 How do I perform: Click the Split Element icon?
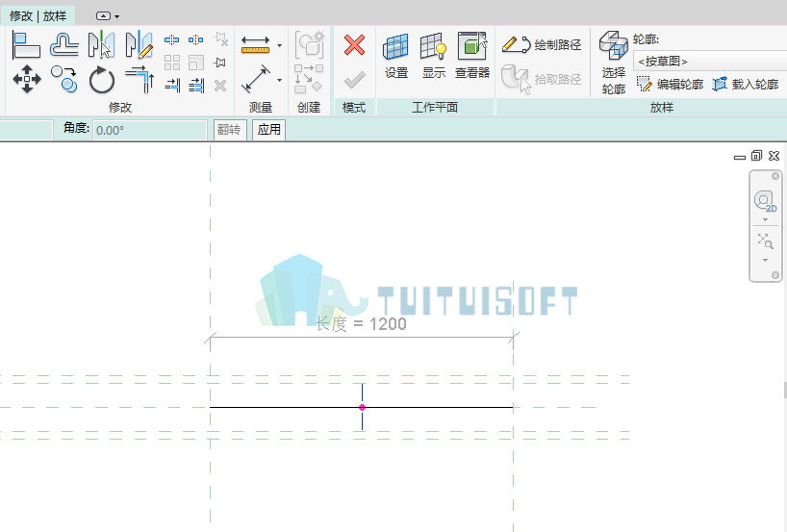coord(171,39)
